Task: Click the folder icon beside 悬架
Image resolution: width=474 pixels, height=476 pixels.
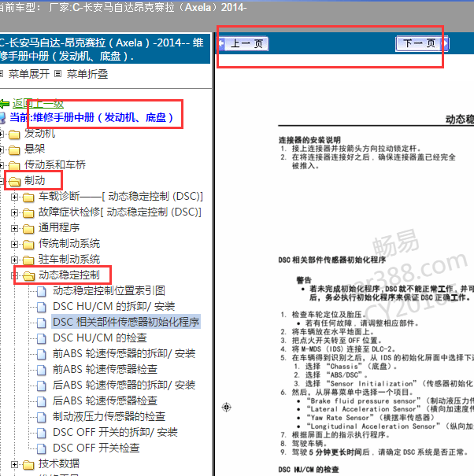Action: tap(14, 149)
